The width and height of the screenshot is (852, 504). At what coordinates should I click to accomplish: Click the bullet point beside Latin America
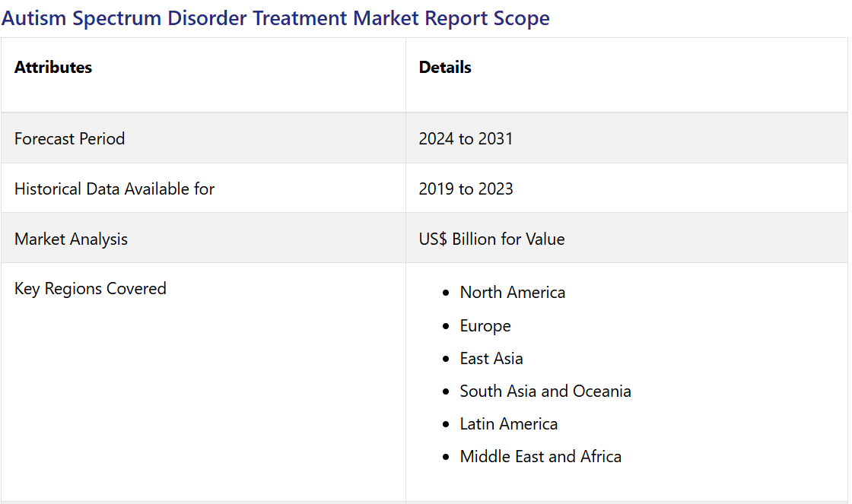[x=446, y=425]
